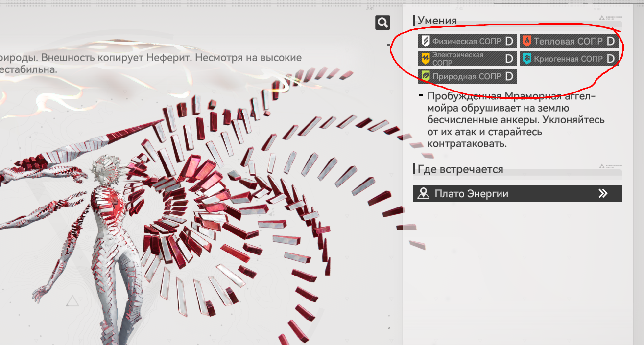Click the skill description starting with Пробужденная Мраморная

[x=516, y=120]
